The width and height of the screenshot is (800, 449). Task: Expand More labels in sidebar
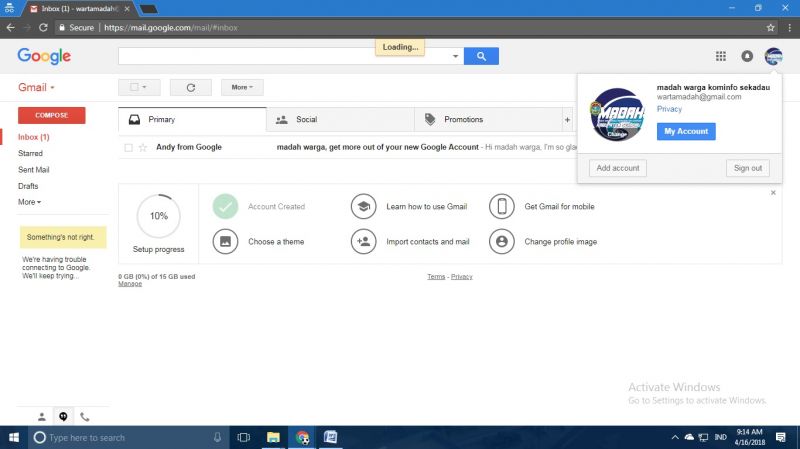click(30, 202)
